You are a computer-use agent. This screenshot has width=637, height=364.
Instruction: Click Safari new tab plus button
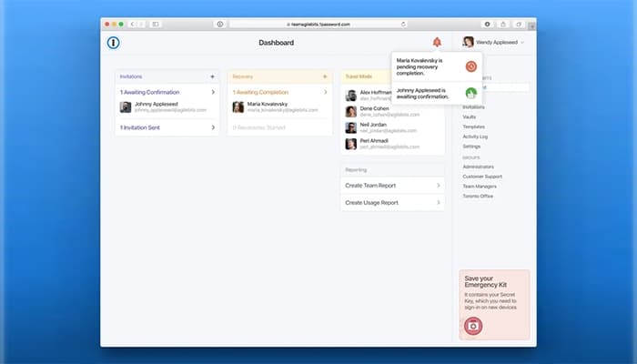click(531, 26)
